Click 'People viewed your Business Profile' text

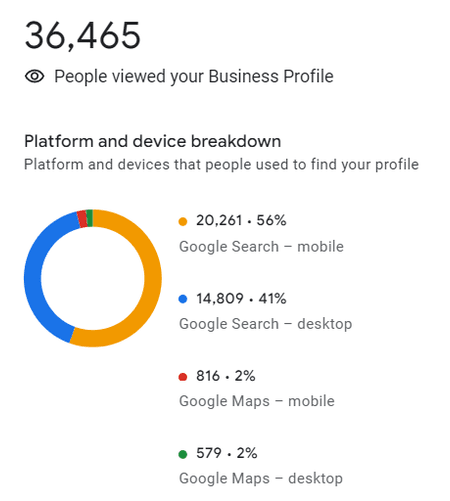click(x=194, y=77)
